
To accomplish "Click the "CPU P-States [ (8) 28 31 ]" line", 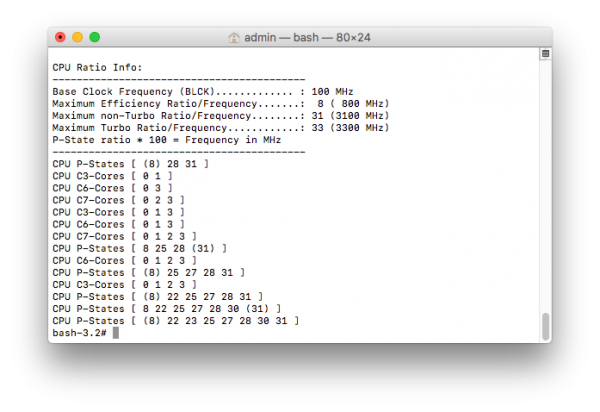I will coord(131,163).
